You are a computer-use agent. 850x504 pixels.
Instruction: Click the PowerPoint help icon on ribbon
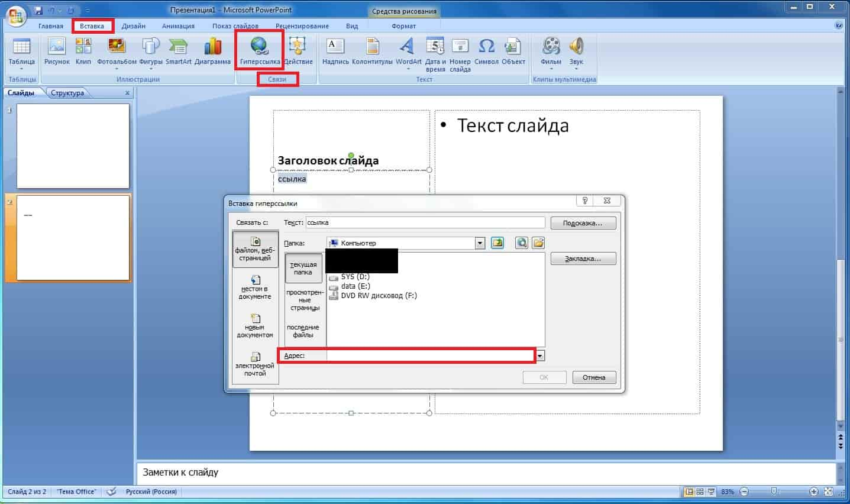coord(839,25)
